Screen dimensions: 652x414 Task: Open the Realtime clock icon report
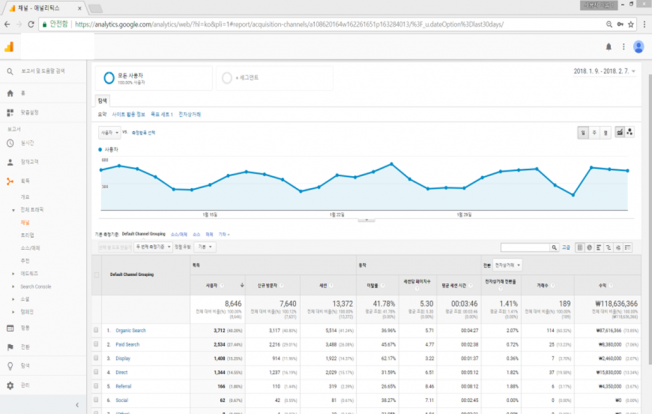tap(10, 143)
